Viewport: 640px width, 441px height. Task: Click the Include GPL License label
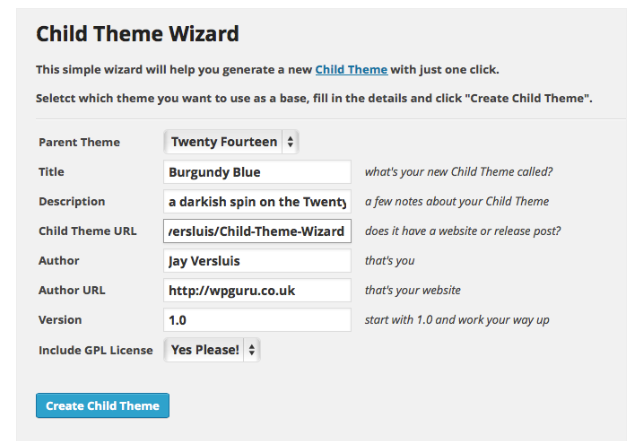point(96,350)
